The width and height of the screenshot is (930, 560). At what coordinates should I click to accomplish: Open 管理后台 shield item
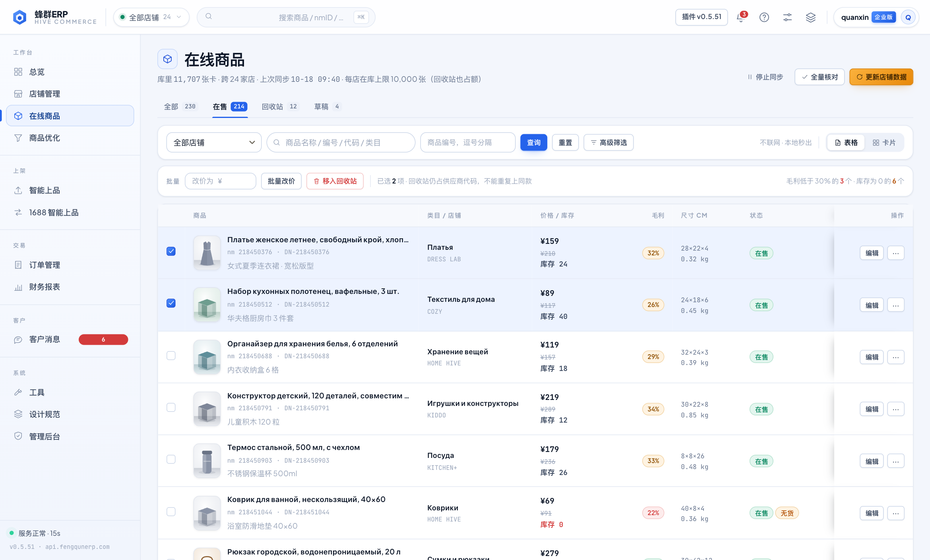pos(70,436)
